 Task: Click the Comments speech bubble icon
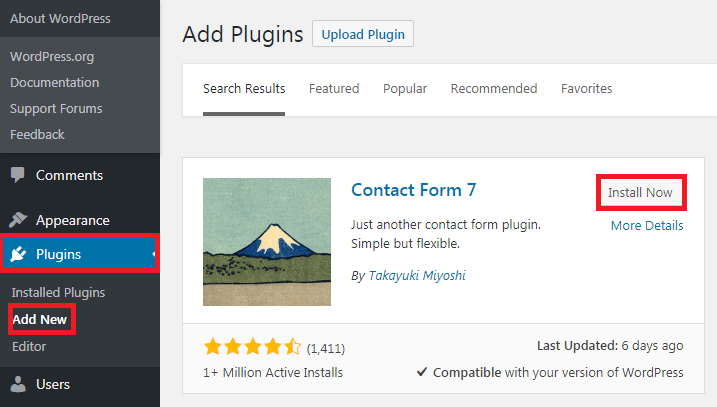point(18,175)
